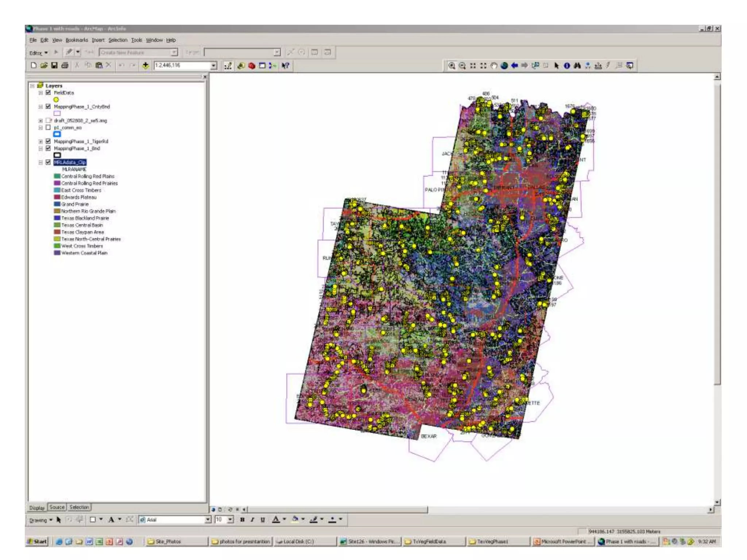Collapse the MRLAdata_Clip layer tree
747x560 pixels.
[40, 163]
